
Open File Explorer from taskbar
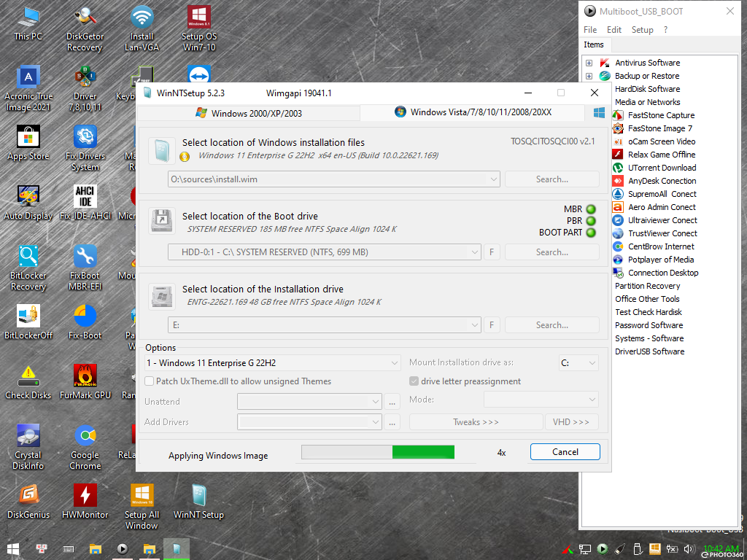click(96, 549)
